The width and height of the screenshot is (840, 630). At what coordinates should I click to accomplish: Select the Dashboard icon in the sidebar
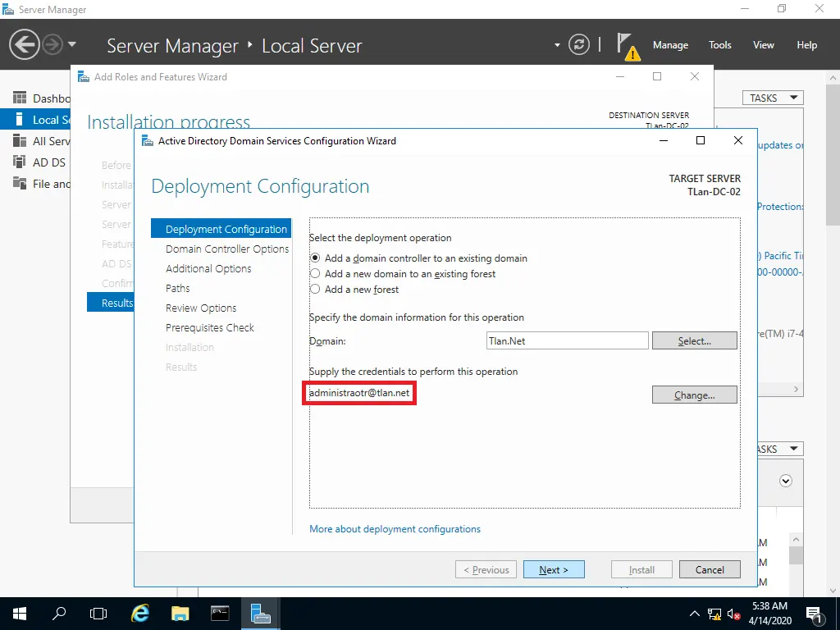click(20, 98)
